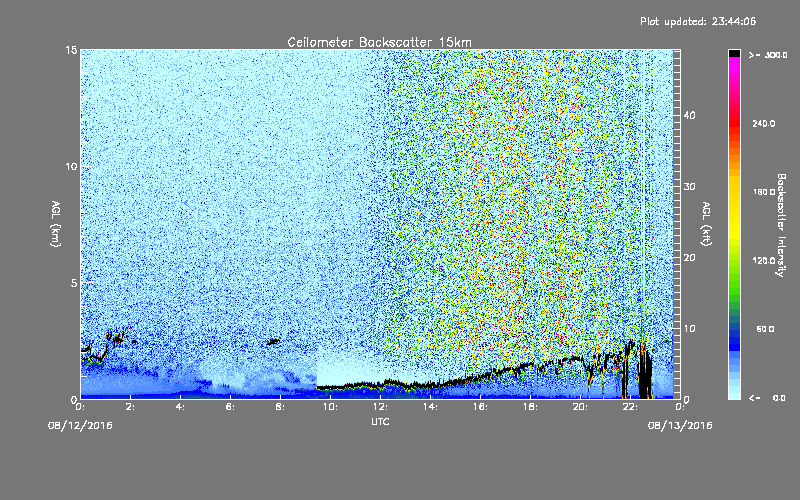This screenshot has width=800, height=500.
Task: Click the 10: hour tick on time axis
Action: [330, 407]
